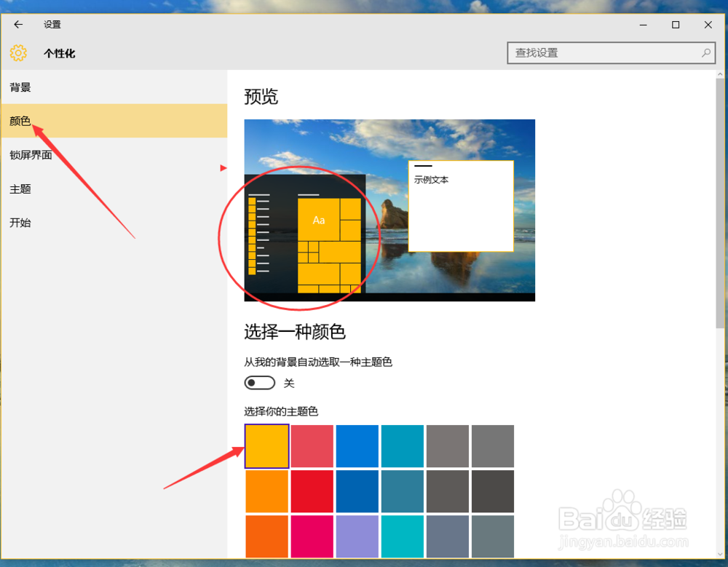Select the red accent color
Viewport: 728px width, 567px height.
(x=312, y=491)
